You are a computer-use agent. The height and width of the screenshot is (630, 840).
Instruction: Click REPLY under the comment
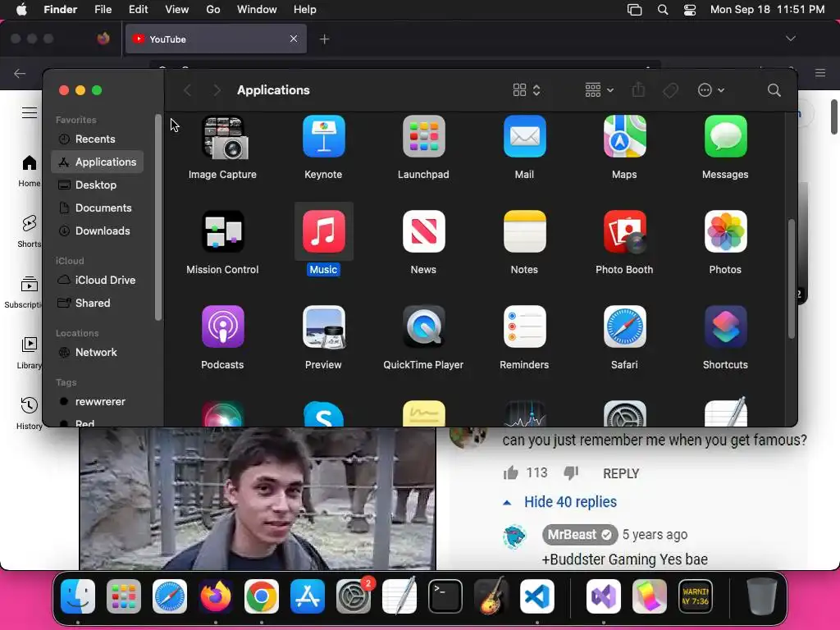point(621,473)
